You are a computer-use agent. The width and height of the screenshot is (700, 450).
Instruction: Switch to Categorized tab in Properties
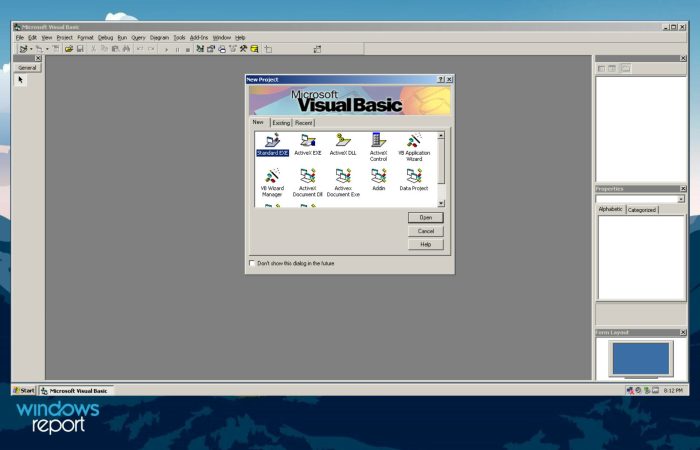(x=642, y=210)
